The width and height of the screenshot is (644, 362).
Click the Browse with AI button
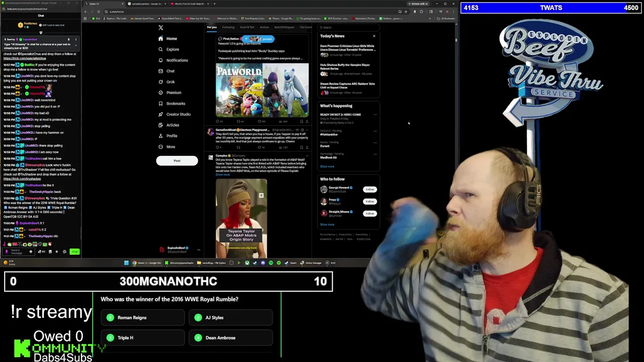click(419, 4)
